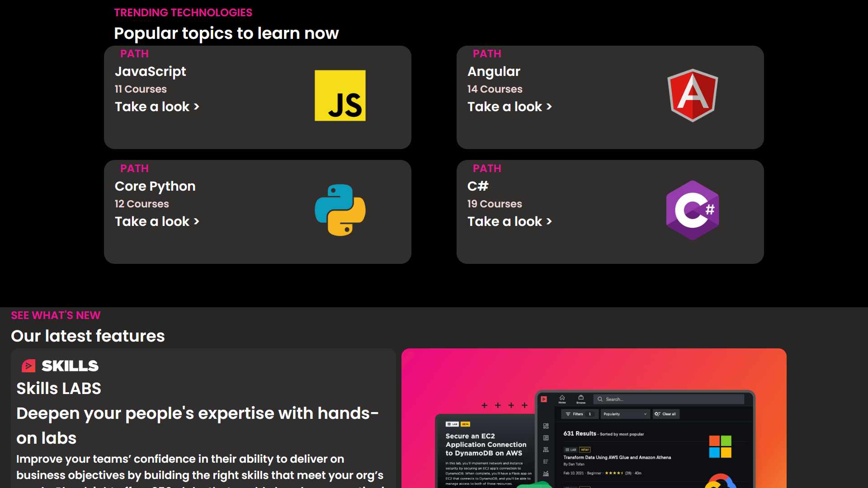Click the red Angular shield logo

coord(693,95)
